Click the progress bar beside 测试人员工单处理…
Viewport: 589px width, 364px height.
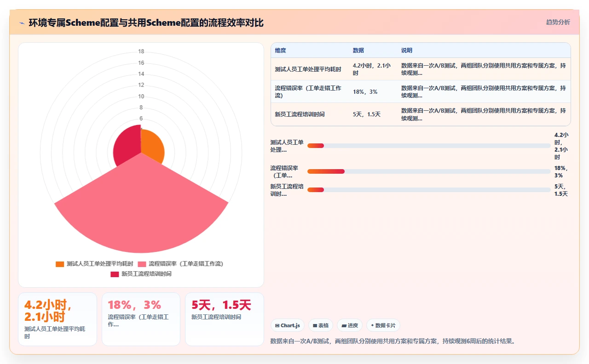[429, 146]
